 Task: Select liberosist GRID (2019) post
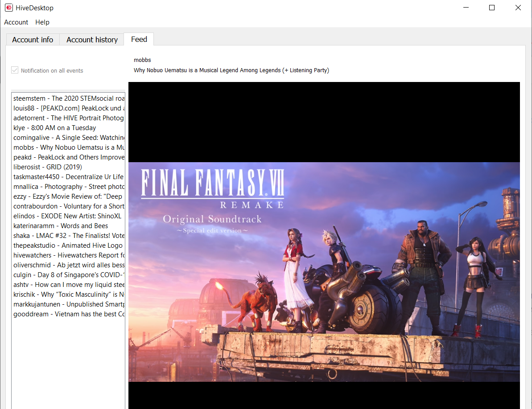click(69, 167)
